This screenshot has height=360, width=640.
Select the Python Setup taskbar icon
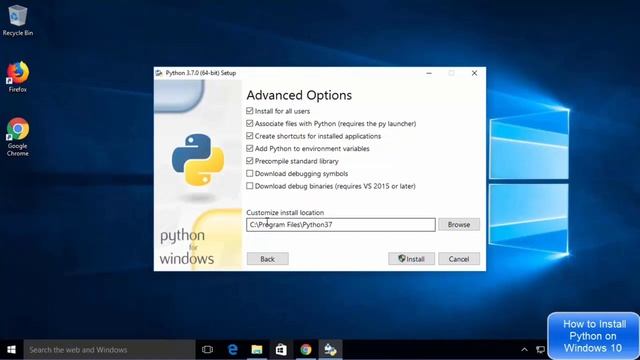330,350
